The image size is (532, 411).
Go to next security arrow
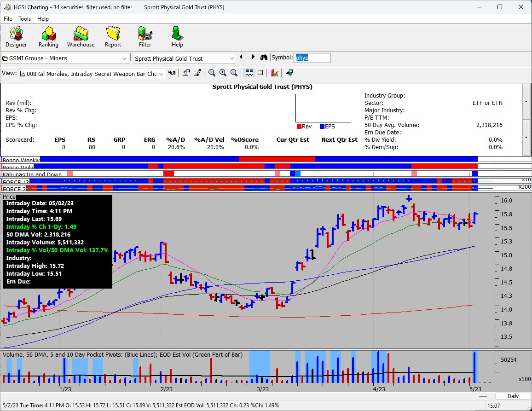click(x=253, y=57)
